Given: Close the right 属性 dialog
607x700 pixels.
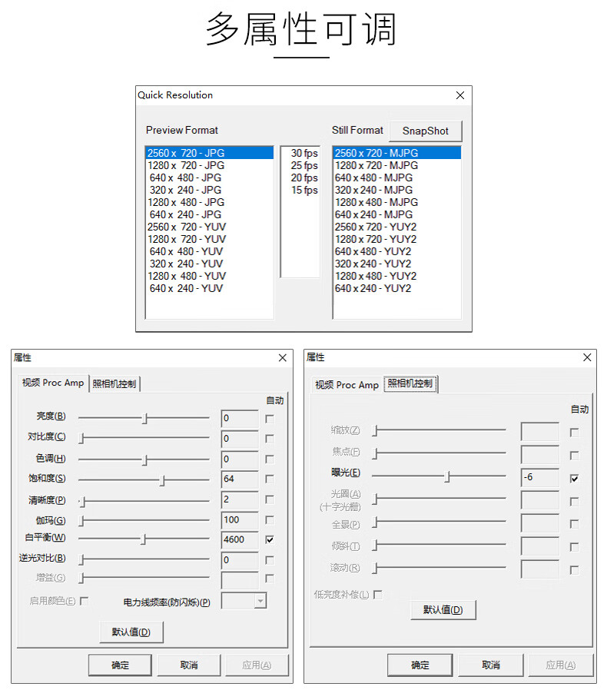Looking at the screenshot, I should (x=587, y=357).
